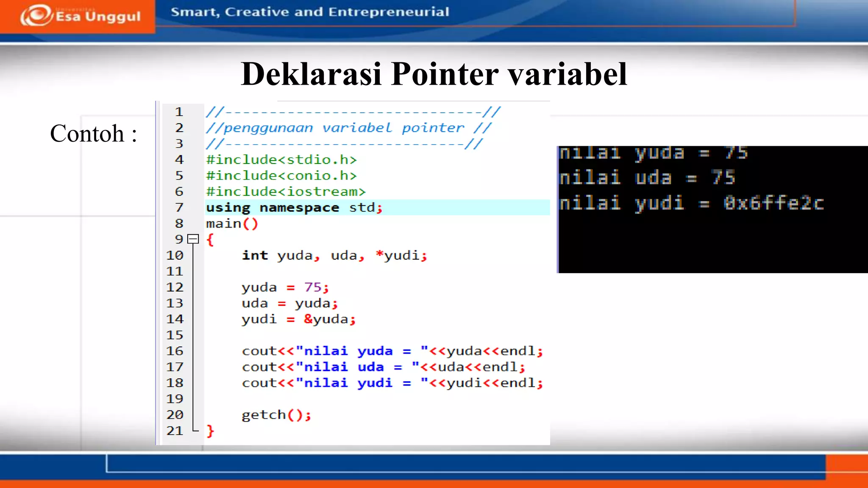Click line number 20 in the gutter

coord(175,415)
